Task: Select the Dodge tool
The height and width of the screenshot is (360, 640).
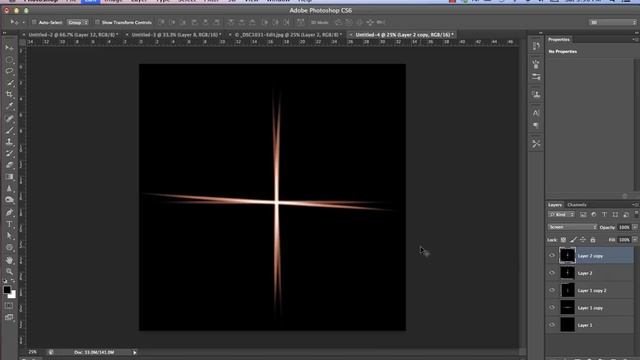Action: [x=9, y=200]
